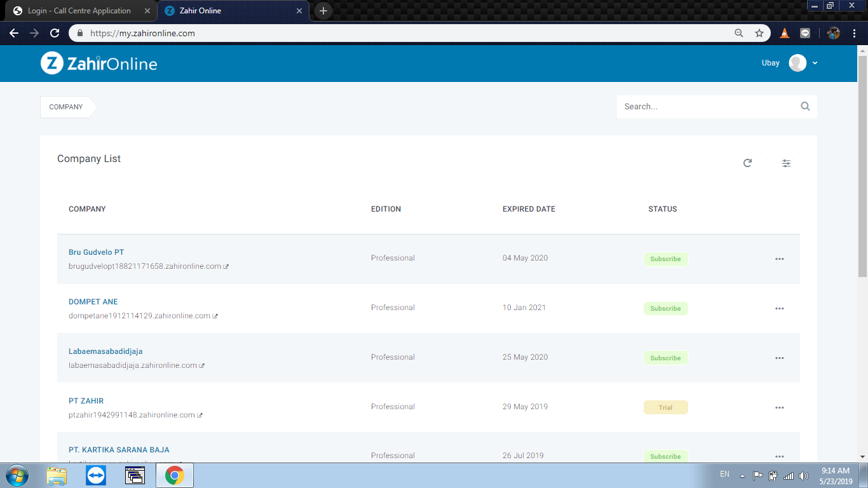Click the gray chat extension icon
The image size is (868, 488).
click(x=805, y=33)
